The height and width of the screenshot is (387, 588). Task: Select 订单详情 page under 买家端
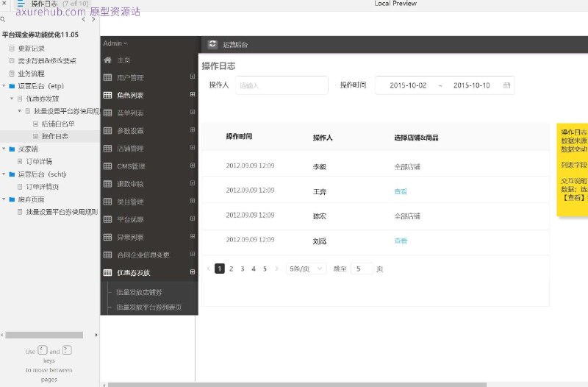click(39, 162)
